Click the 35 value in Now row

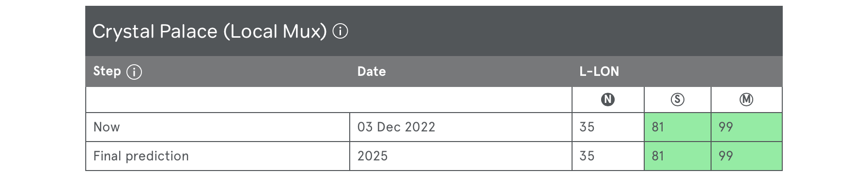pos(587,127)
